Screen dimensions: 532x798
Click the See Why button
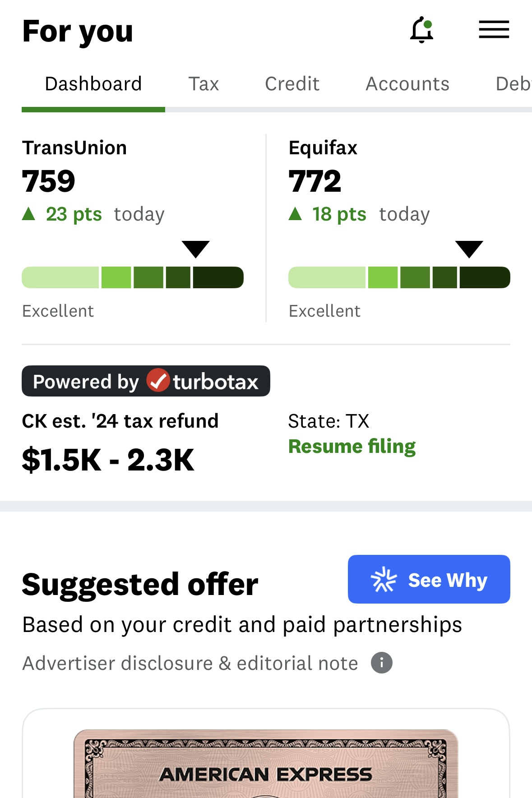click(x=429, y=579)
